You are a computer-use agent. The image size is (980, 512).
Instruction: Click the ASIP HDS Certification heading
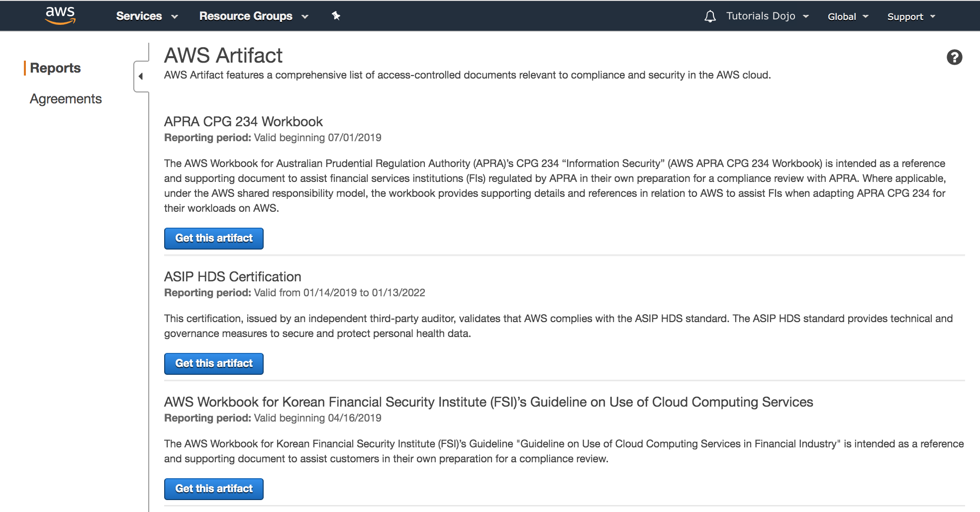click(x=233, y=277)
